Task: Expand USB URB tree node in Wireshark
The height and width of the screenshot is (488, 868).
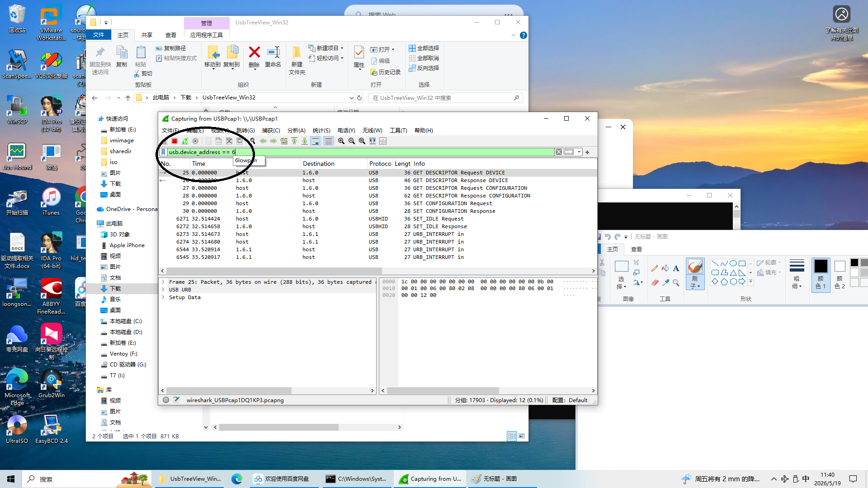Action: [163, 290]
